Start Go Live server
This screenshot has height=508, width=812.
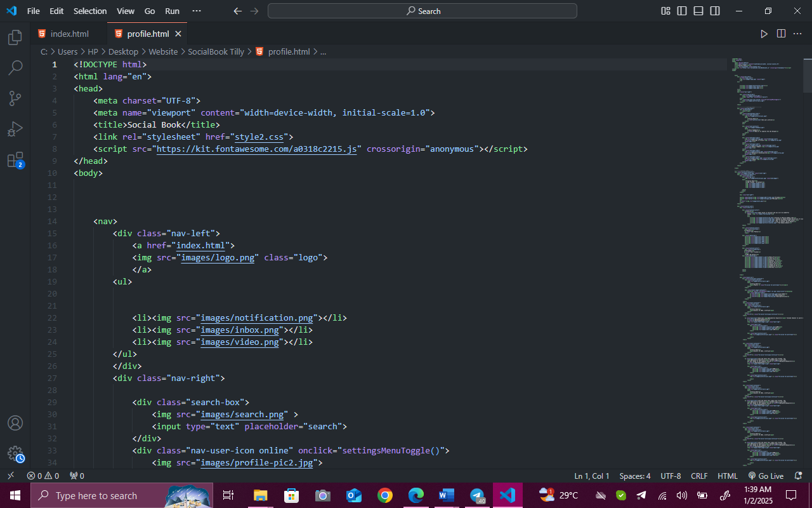click(x=766, y=476)
